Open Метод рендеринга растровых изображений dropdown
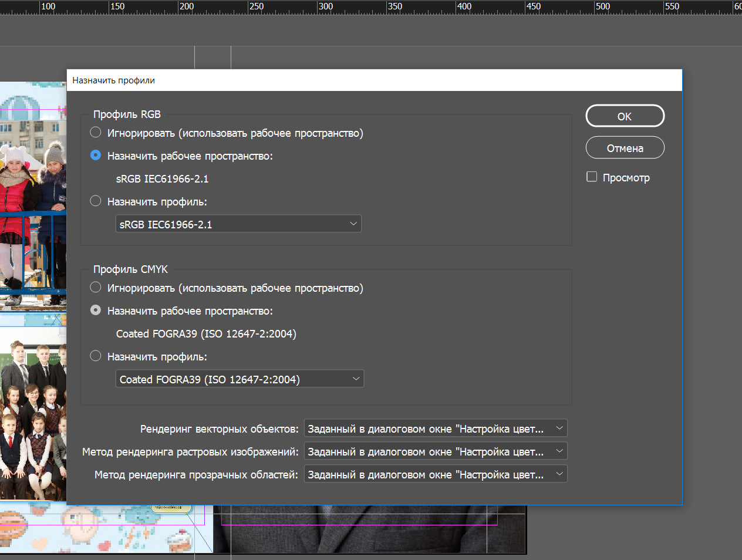 (x=436, y=451)
